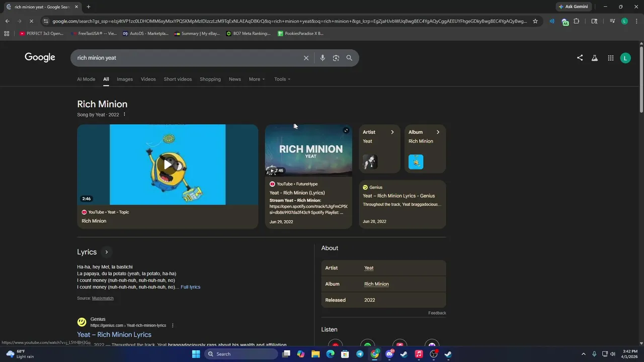Clear the search box text with X
The height and width of the screenshot is (362, 644).
click(x=306, y=58)
